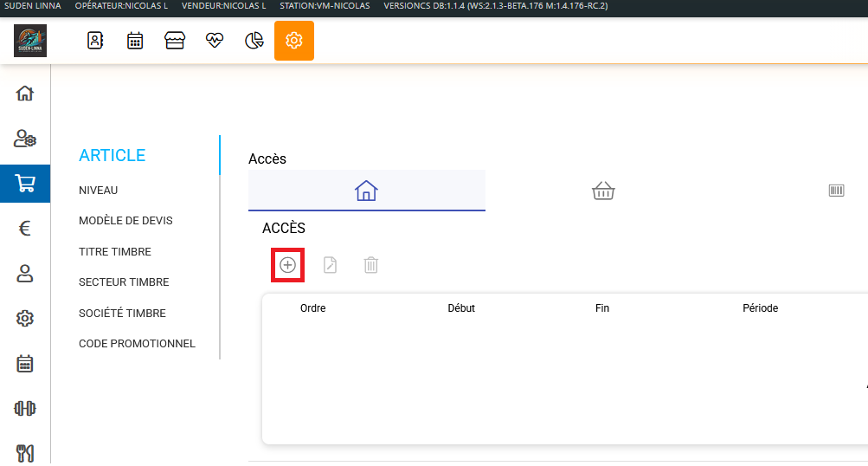The width and height of the screenshot is (868, 466).
Task: Select CODE PROMOTIONNEL in article menu
Action: pos(137,344)
